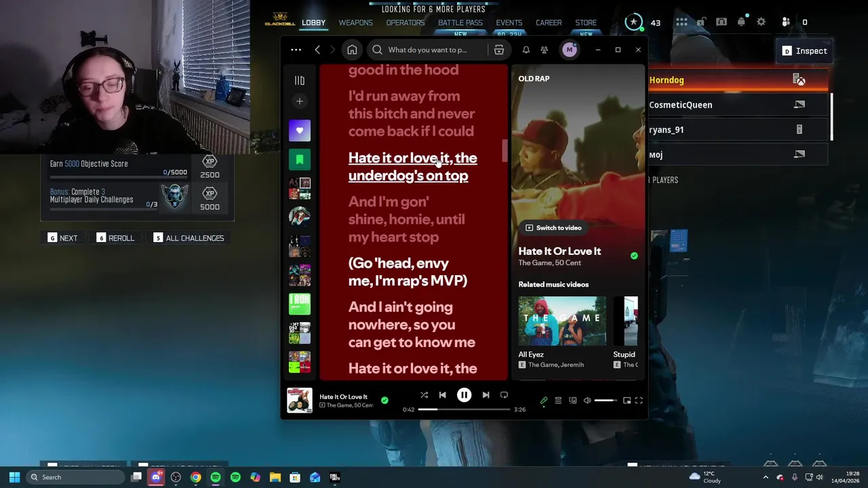Click REROLL challenge button

click(x=115, y=238)
